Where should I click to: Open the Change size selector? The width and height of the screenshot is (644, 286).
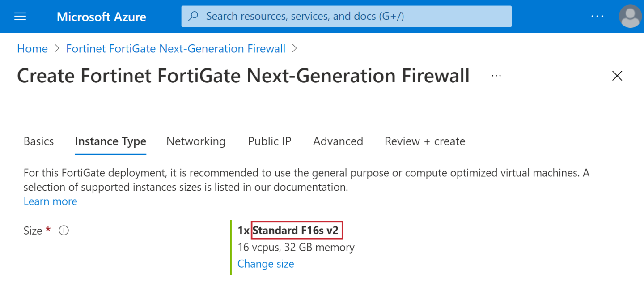(266, 264)
